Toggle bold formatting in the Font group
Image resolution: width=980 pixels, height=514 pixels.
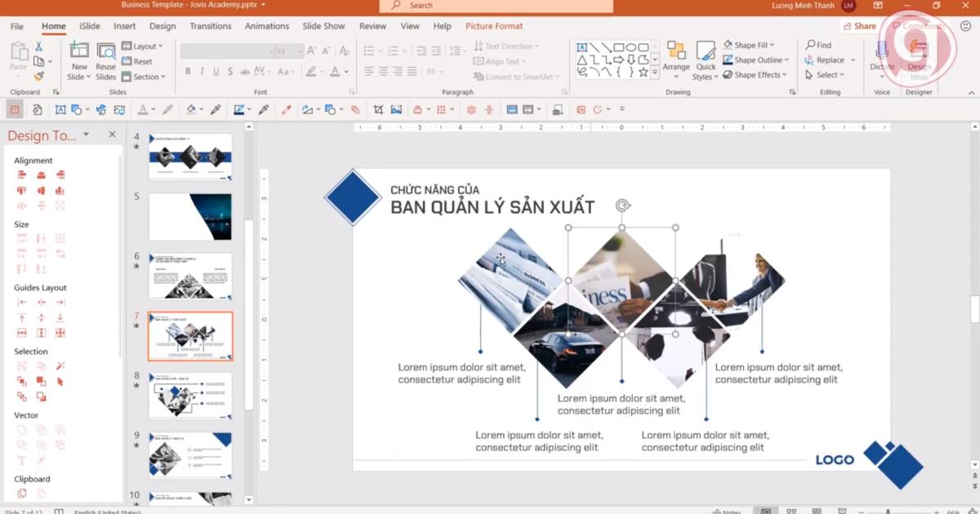click(189, 72)
